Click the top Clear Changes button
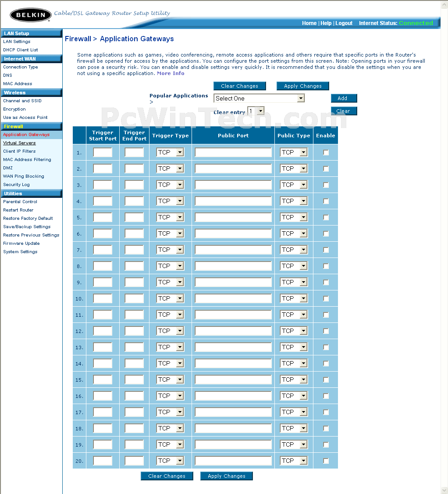448x494 pixels. [x=240, y=86]
